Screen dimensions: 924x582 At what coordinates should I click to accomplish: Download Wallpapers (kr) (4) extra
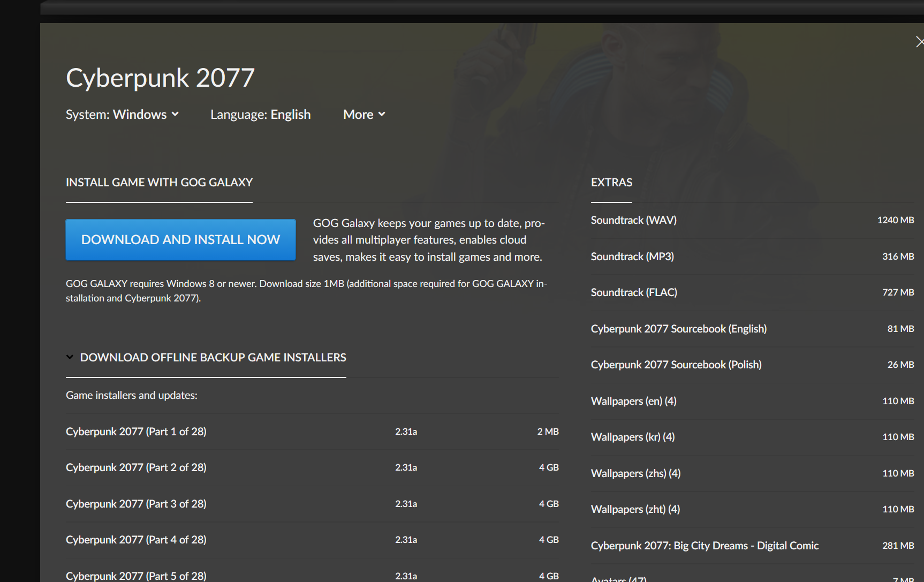coord(752,437)
